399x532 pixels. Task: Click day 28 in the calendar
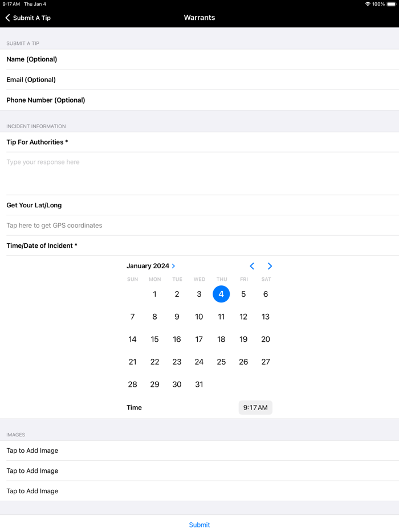click(x=132, y=384)
